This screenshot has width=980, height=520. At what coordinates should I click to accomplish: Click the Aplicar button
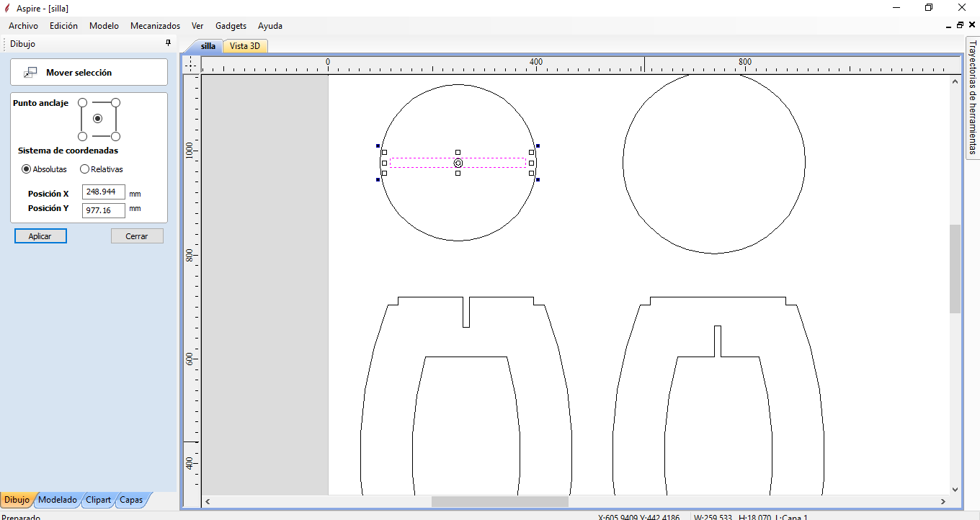pos(40,236)
